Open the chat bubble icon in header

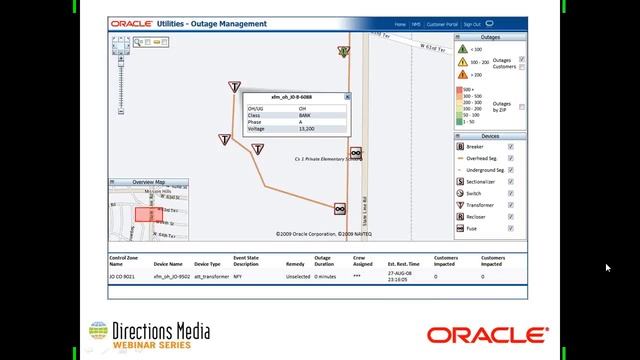tap(489, 24)
